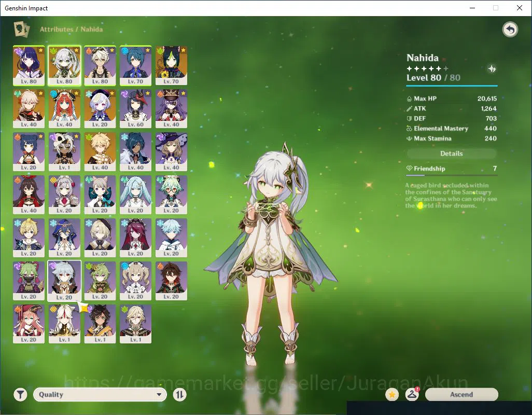The height and width of the screenshot is (415, 532).
Task: Select Kaveh's portrait Lv. 1
Action: point(136,324)
